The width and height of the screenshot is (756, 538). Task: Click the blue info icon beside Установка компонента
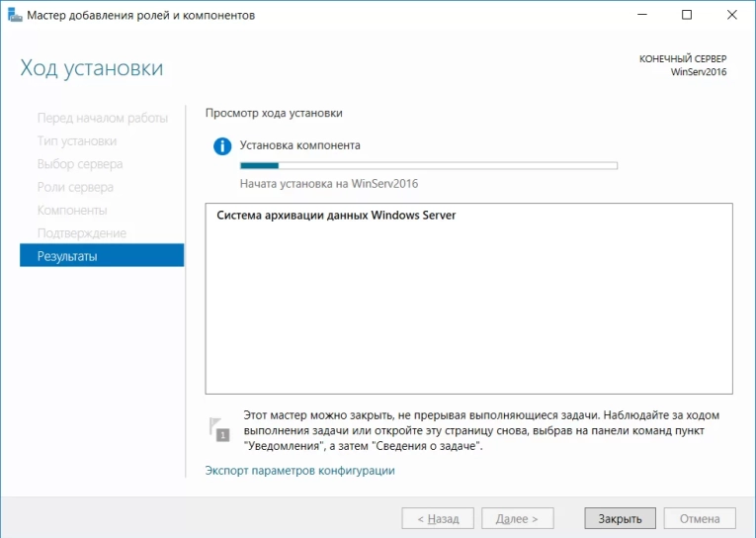[222, 146]
